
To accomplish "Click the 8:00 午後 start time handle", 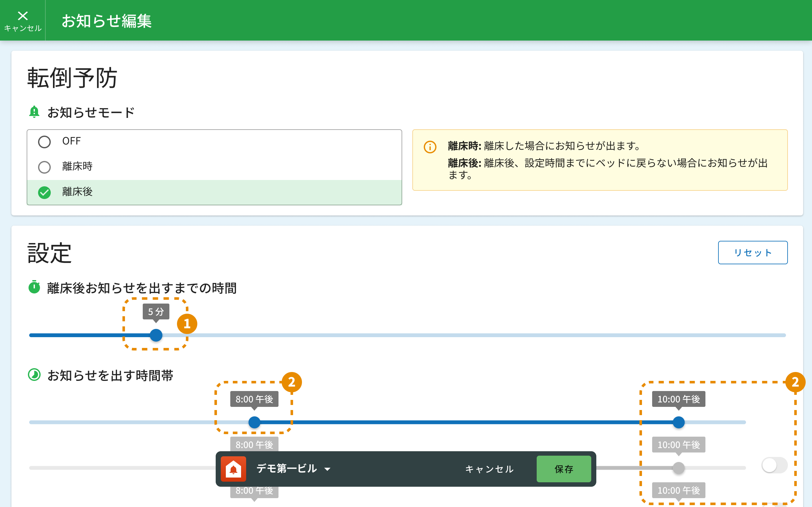I will click(x=254, y=422).
